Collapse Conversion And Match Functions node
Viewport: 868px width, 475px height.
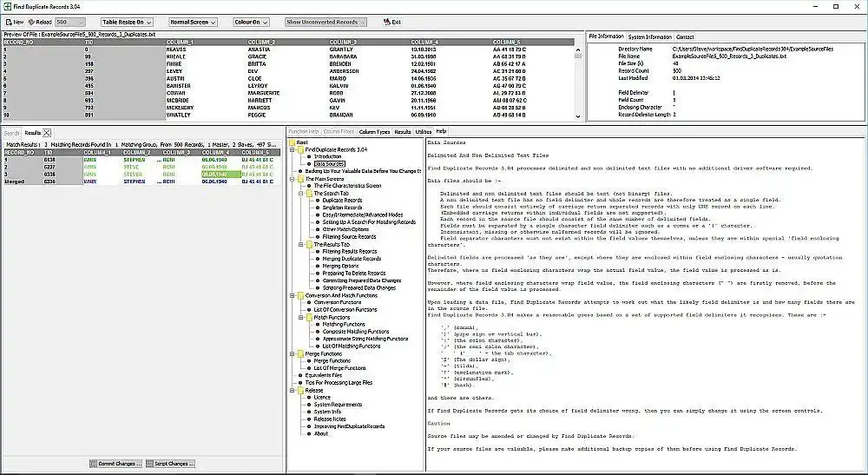(x=293, y=295)
